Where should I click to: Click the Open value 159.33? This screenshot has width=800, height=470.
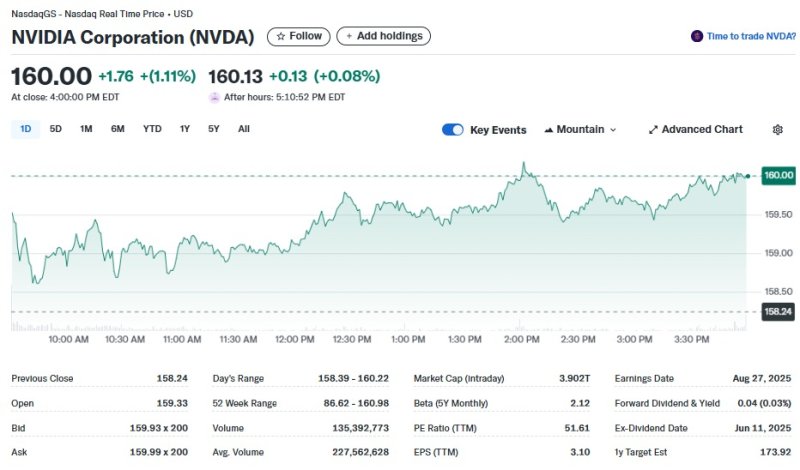coord(172,403)
